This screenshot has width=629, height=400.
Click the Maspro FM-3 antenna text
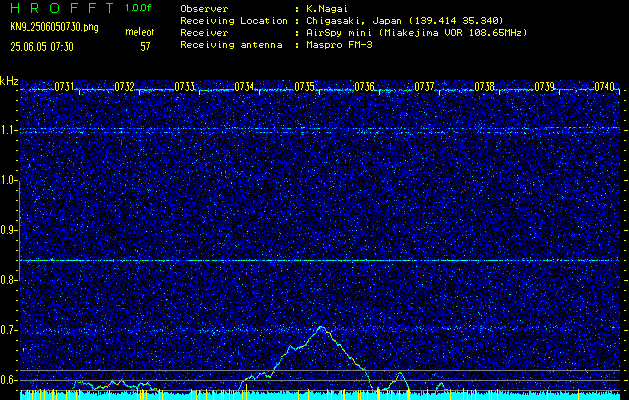click(x=339, y=45)
